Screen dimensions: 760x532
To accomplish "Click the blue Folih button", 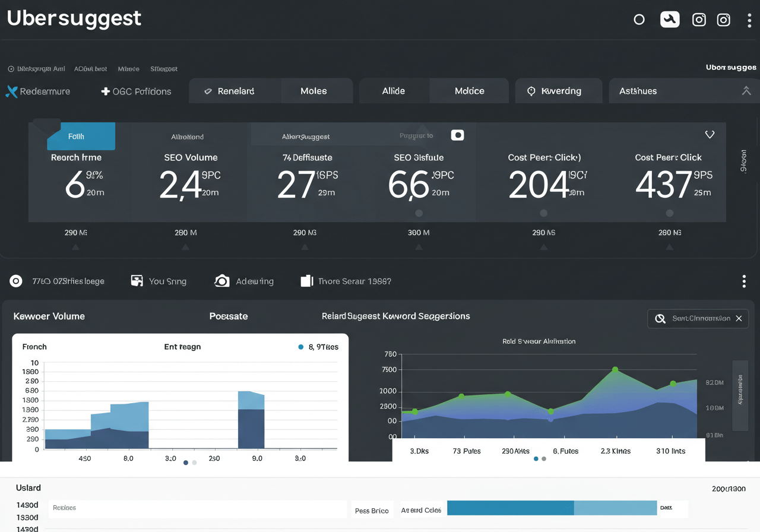I will (81, 137).
